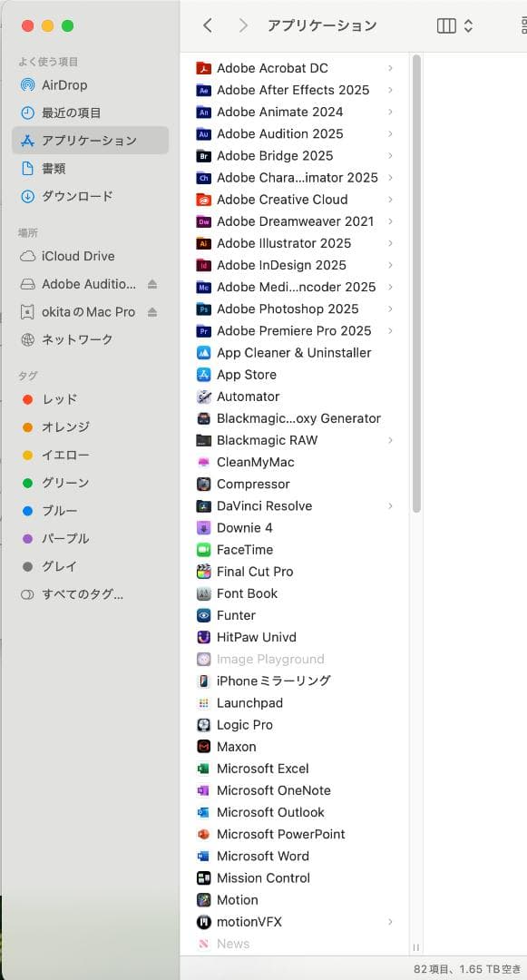Click the Adobe After Effects 2025 folder icon

pyautogui.click(x=203, y=90)
